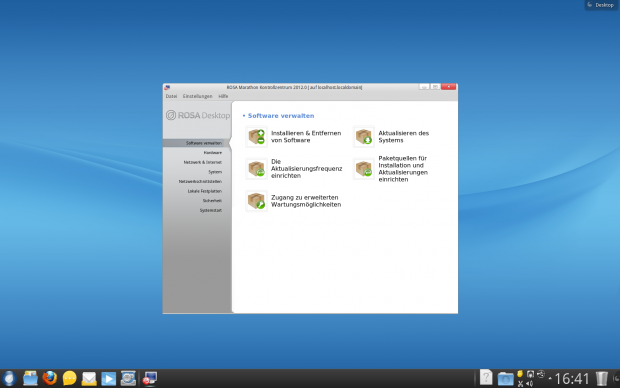620x388 pixels.
Task: Open the Datei menu
Action: tap(171, 96)
